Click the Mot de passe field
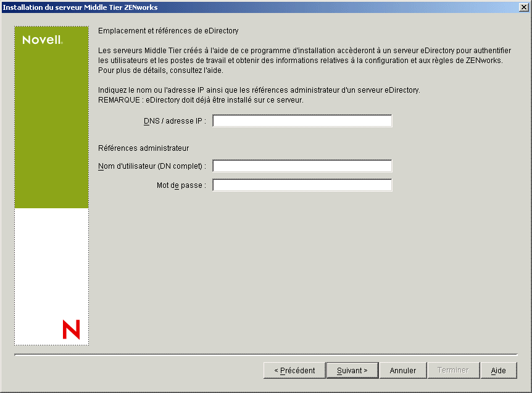The width and height of the screenshot is (532, 393). point(301,184)
